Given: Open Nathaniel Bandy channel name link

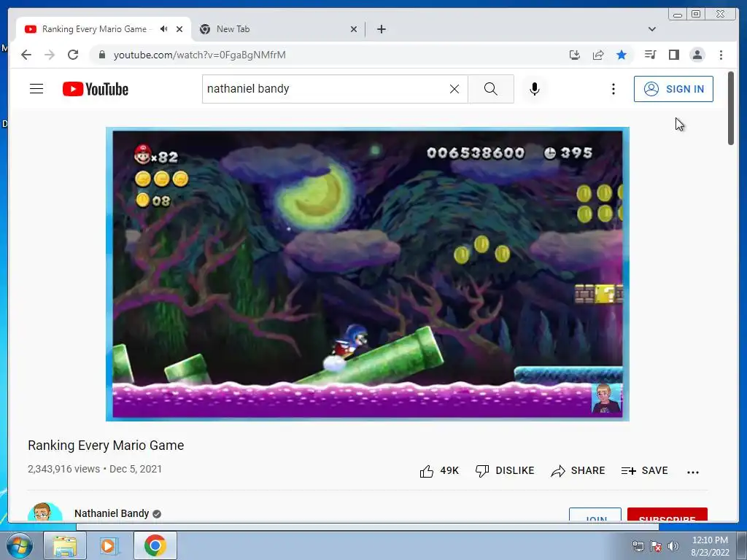Looking at the screenshot, I should (x=112, y=513).
